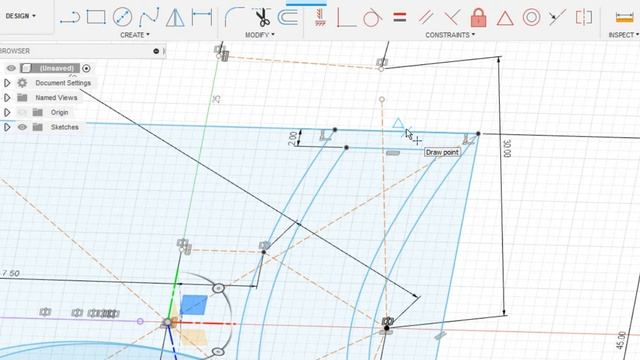The width and height of the screenshot is (640, 360).
Task: Select the Trim scissors tool
Action: pyautogui.click(x=262, y=18)
